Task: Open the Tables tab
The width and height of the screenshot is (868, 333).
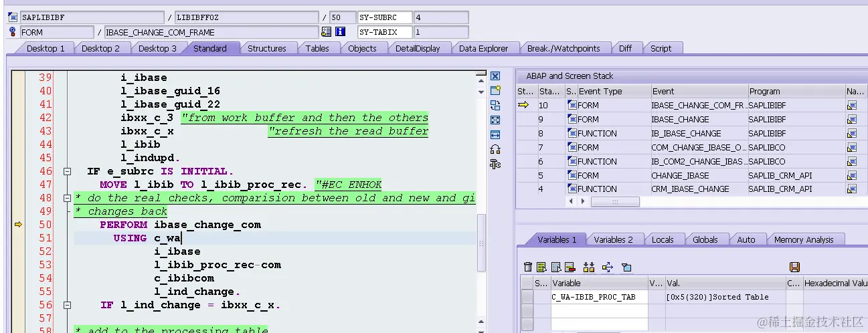Action: (317, 48)
